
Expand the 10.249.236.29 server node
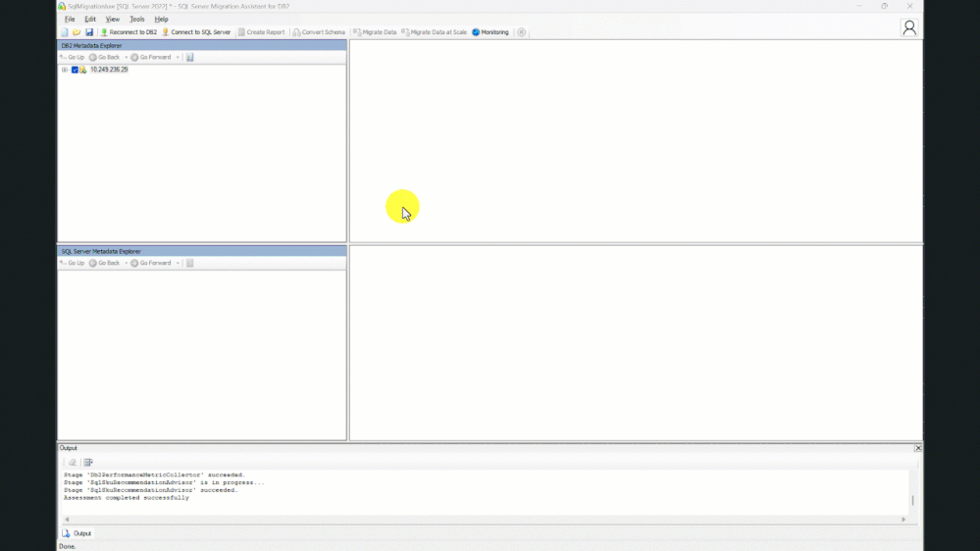(65, 70)
